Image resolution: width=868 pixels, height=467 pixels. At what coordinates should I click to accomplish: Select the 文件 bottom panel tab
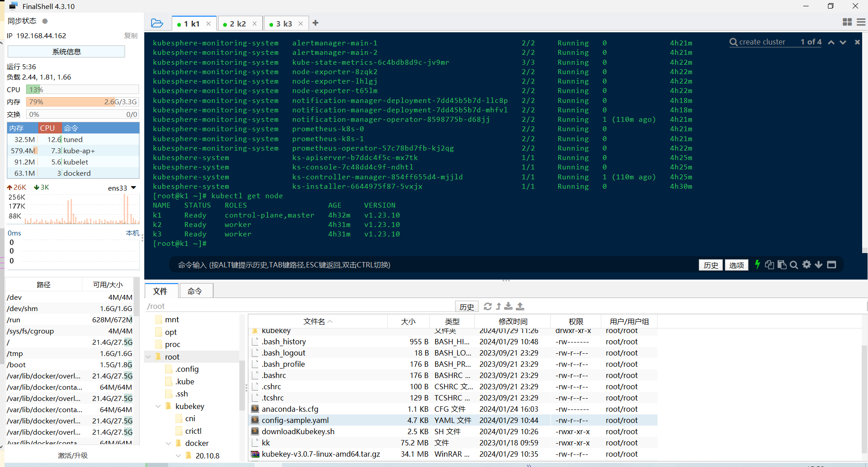click(161, 291)
